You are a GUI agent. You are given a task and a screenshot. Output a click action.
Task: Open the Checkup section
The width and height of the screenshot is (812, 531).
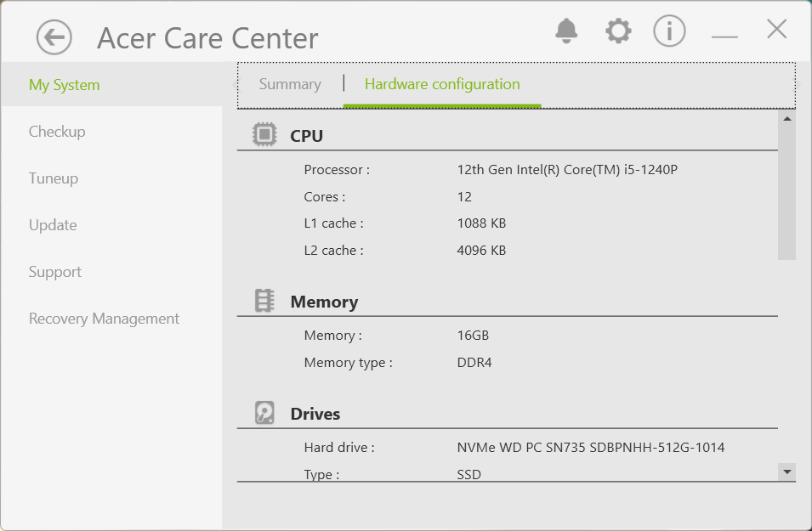(x=57, y=132)
